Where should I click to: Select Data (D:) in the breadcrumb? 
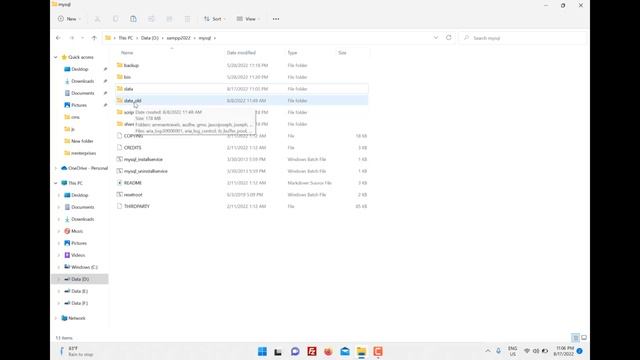pyautogui.click(x=150, y=38)
